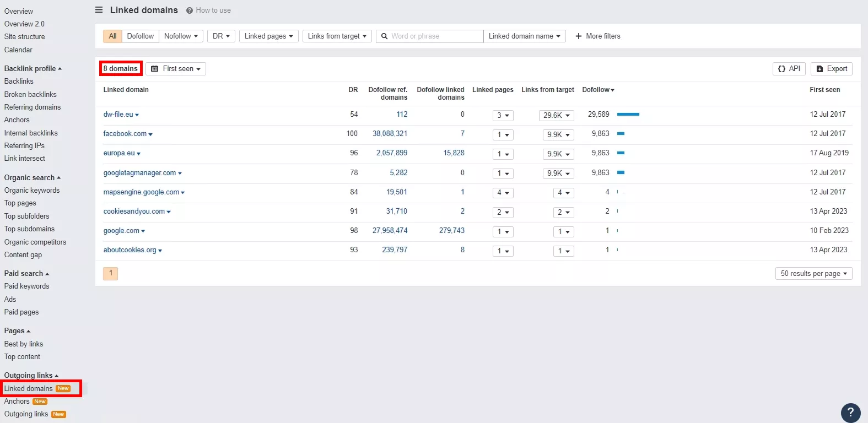Image resolution: width=868 pixels, height=423 pixels.
Task: Collapse the Organic search section
Action: (33, 178)
